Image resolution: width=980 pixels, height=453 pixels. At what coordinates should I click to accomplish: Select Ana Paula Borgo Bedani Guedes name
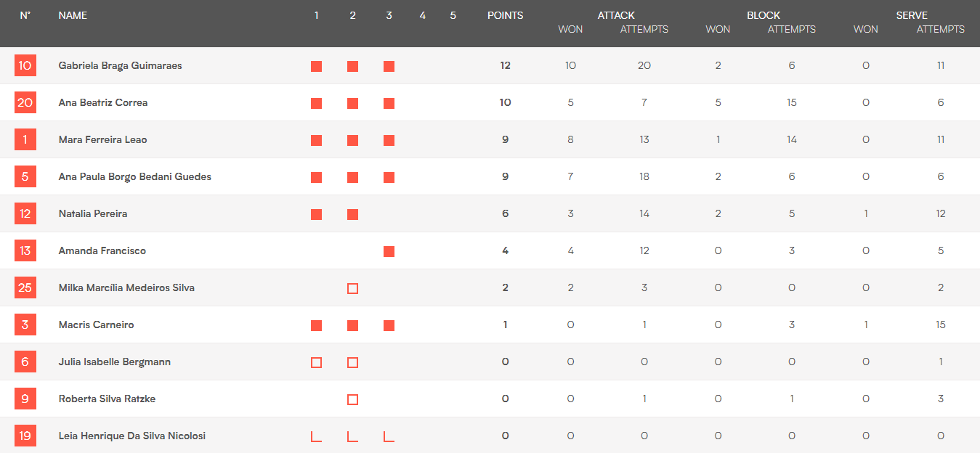[134, 176]
